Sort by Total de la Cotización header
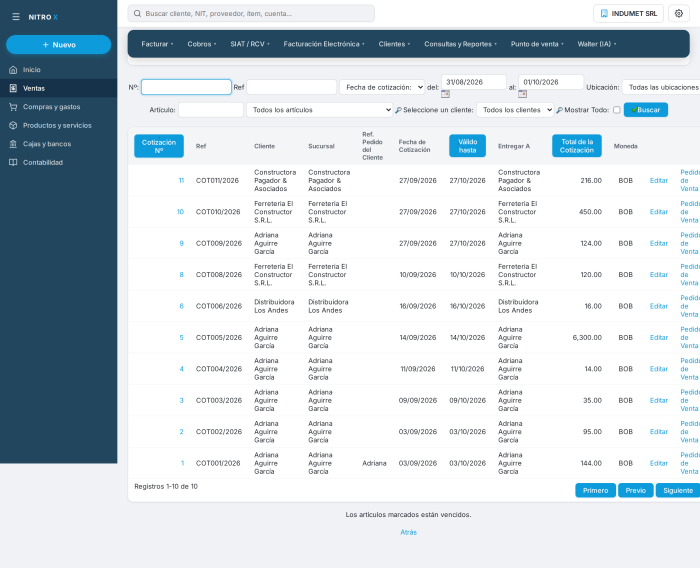 pyautogui.click(x=577, y=146)
